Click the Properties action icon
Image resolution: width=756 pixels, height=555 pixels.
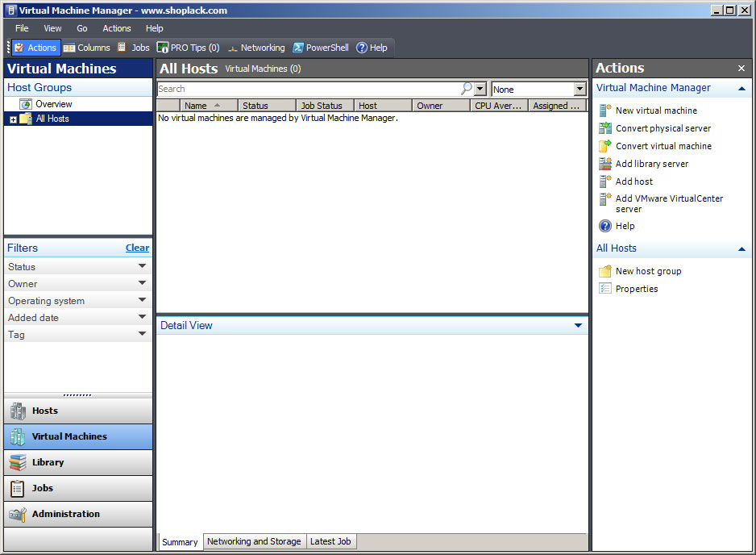click(x=605, y=289)
